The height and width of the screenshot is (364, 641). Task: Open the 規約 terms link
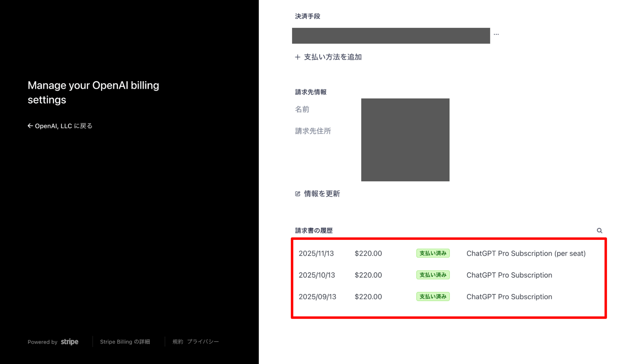tap(178, 342)
